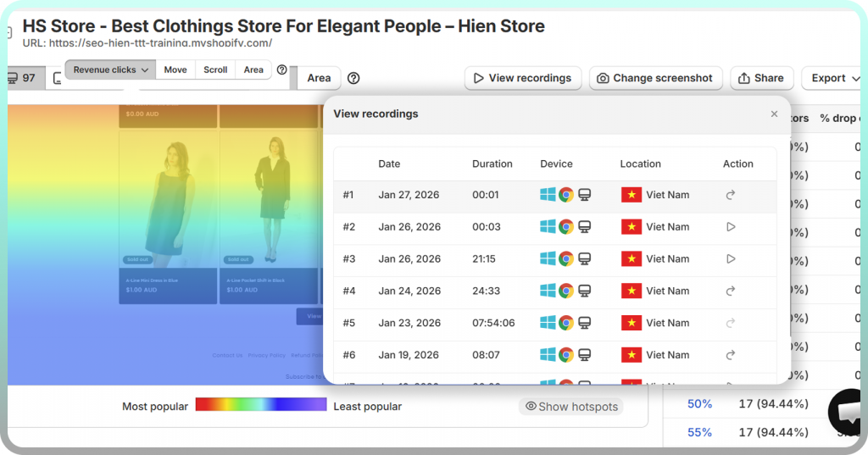Close the View recordings dialog
The width and height of the screenshot is (868, 455).
point(774,114)
